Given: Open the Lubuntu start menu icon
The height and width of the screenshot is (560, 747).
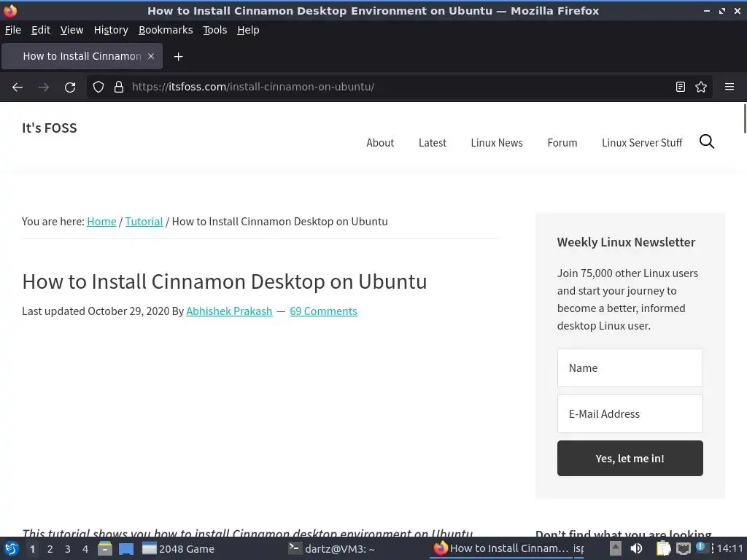Looking at the screenshot, I should pyautogui.click(x=11, y=548).
